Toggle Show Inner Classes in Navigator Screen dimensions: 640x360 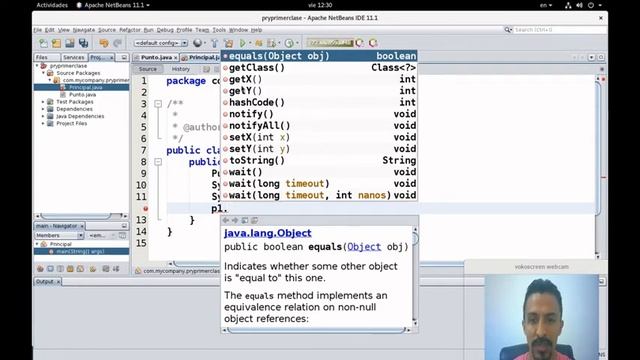(80, 269)
